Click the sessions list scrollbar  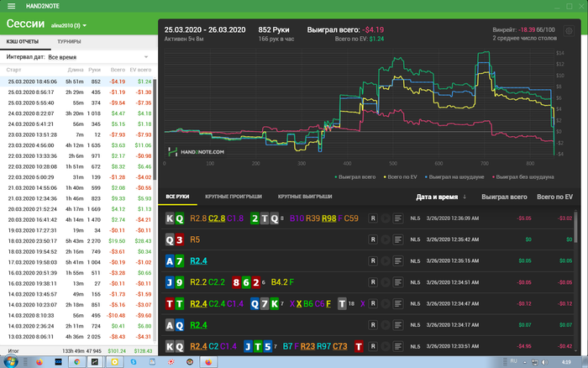(155, 129)
